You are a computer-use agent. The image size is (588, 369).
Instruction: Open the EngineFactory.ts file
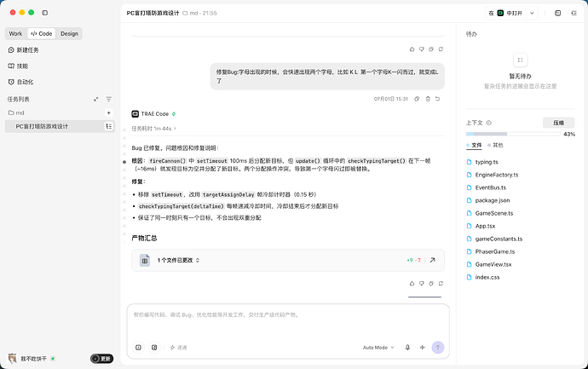click(x=493, y=175)
